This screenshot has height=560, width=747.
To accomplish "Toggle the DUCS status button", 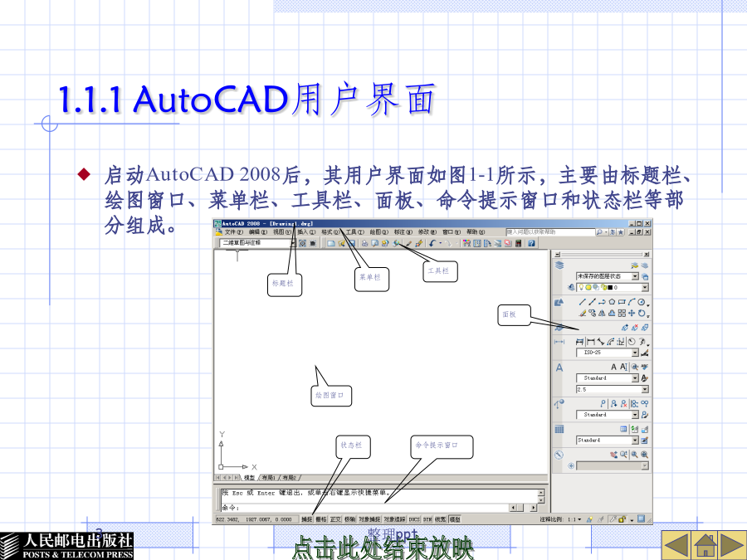I will [414, 519].
